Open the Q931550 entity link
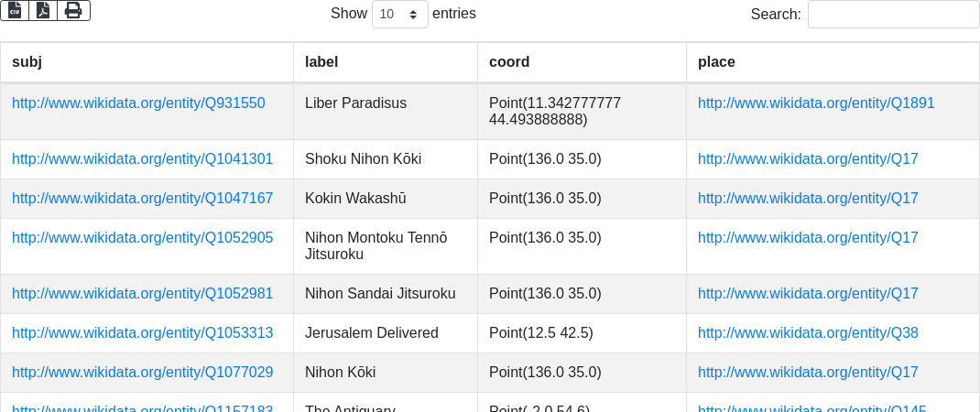Screen dimensions: 980x412 [138, 103]
